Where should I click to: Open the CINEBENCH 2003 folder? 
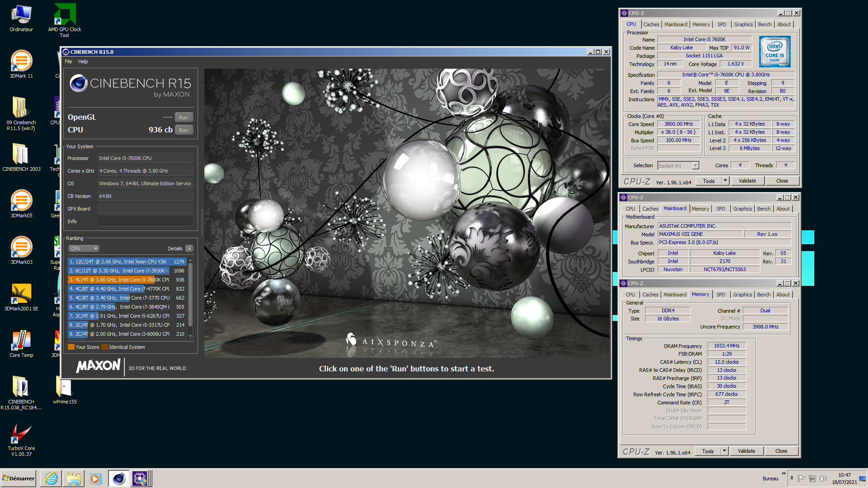pos(21,158)
